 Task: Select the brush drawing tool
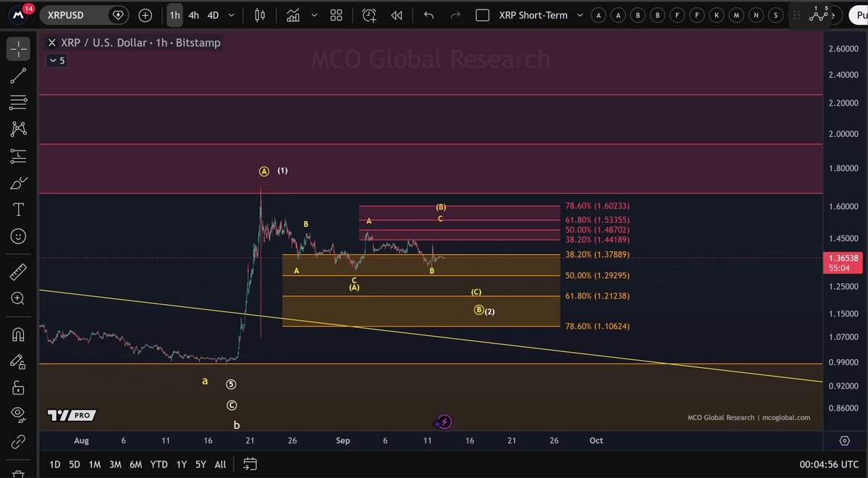pos(18,183)
